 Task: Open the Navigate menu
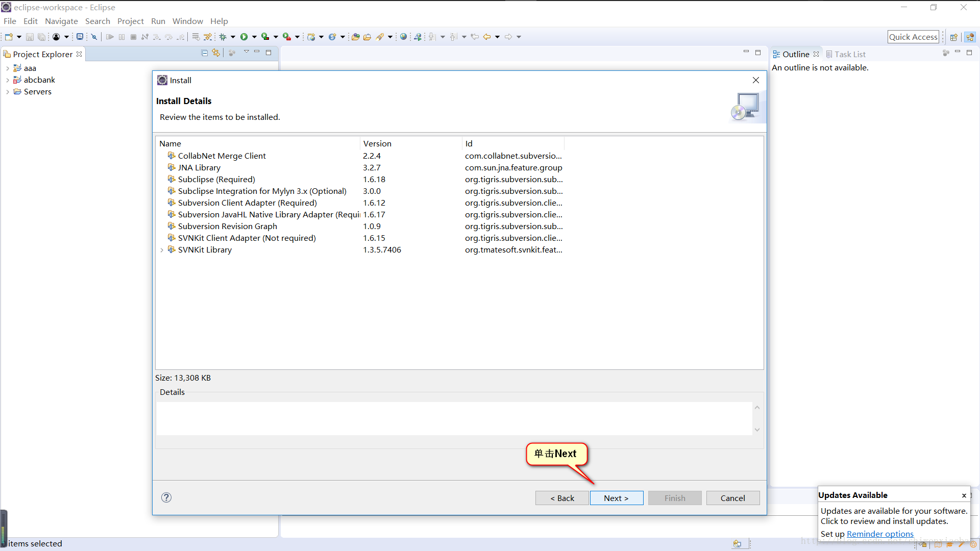click(x=61, y=21)
